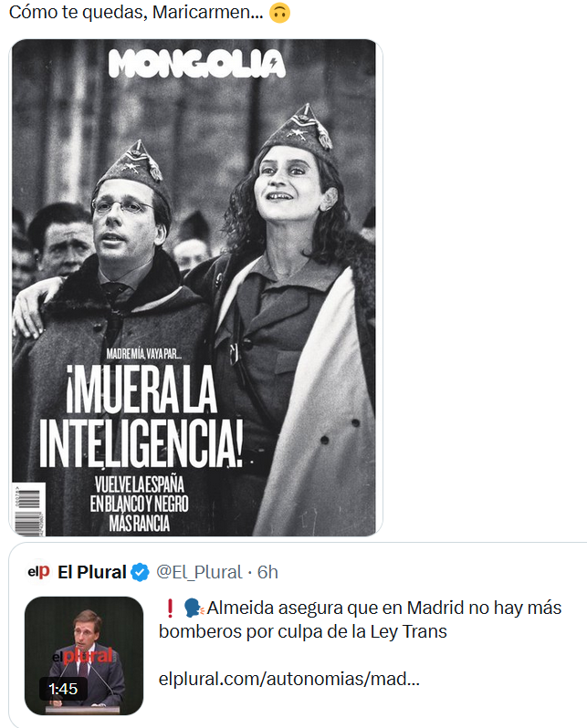
Task: Click the blue verified badge beside El Plural
Action: click(x=140, y=572)
